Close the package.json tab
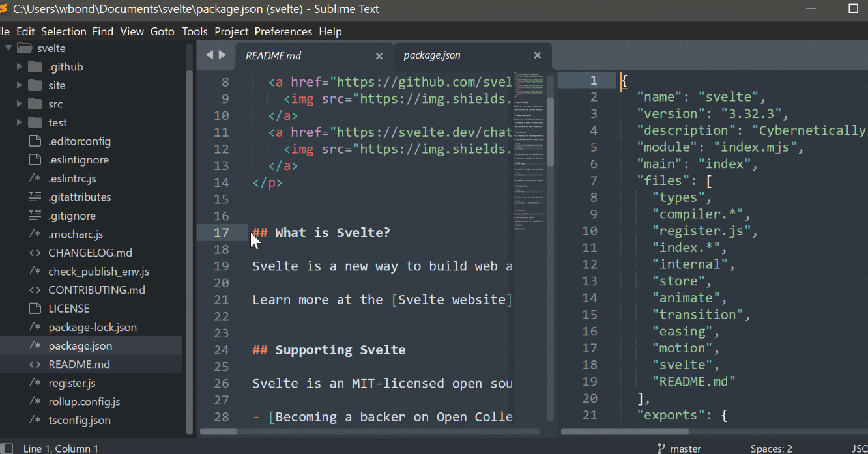This screenshot has height=454, width=868. [538, 55]
